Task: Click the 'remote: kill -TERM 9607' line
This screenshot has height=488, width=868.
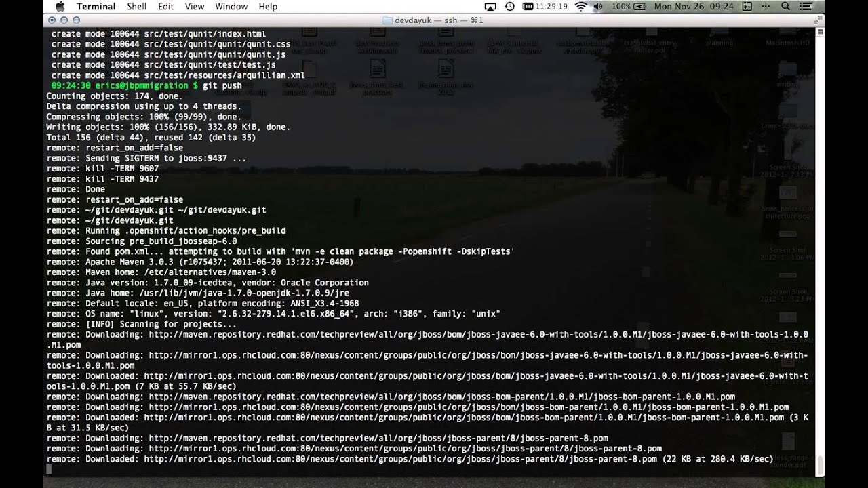Action: click(102, 169)
